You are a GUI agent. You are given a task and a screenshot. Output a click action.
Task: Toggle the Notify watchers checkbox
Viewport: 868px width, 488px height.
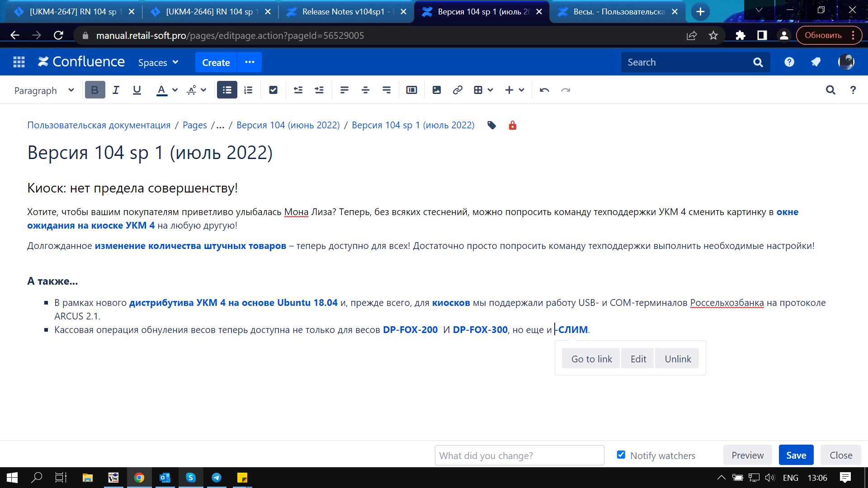tap(621, 455)
